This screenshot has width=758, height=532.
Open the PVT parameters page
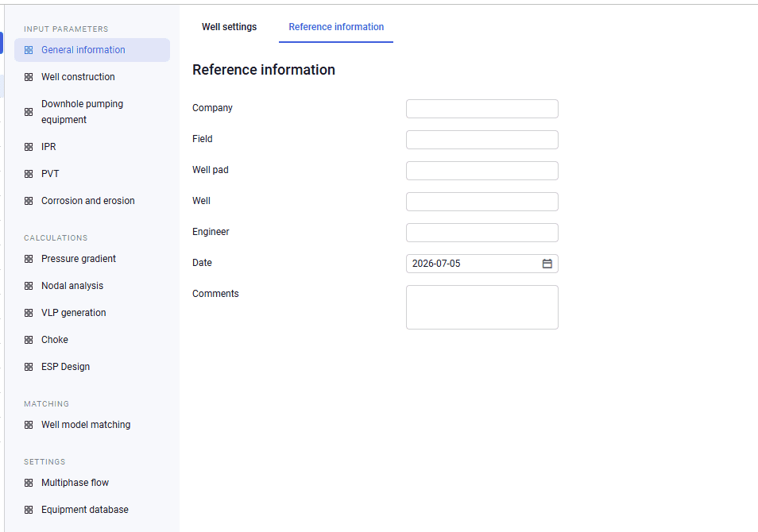(92, 174)
